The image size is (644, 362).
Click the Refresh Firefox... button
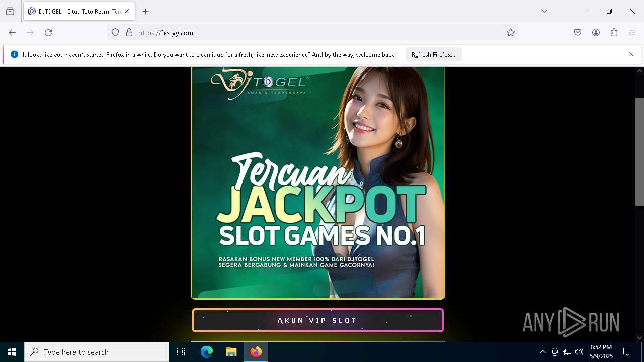coord(433,54)
